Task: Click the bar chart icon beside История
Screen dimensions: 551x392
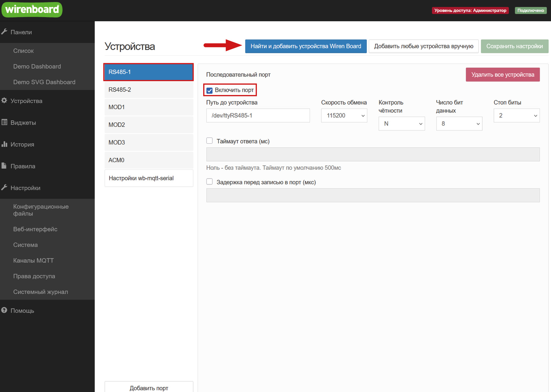Action: click(x=4, y=144)
